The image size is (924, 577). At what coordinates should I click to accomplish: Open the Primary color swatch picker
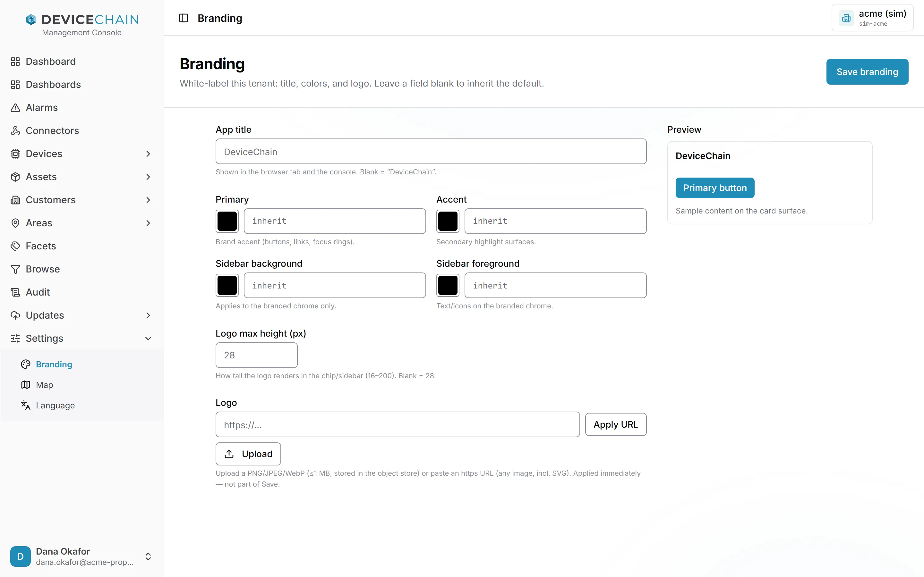point(227,221)
